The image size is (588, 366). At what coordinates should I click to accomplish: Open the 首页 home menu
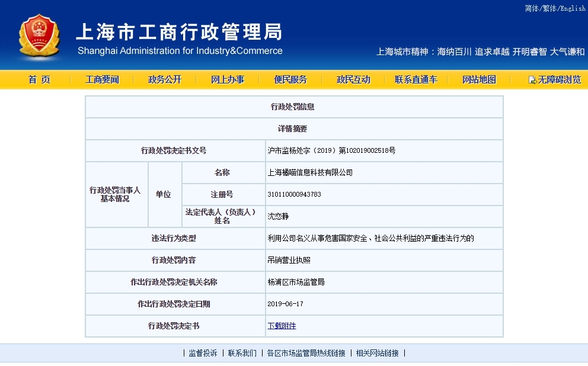tap(39, 80)
